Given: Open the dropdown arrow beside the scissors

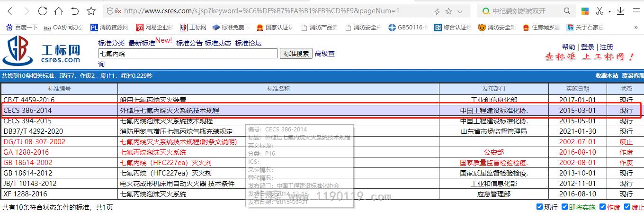Looking at the screenshot, I should [610, 11].
